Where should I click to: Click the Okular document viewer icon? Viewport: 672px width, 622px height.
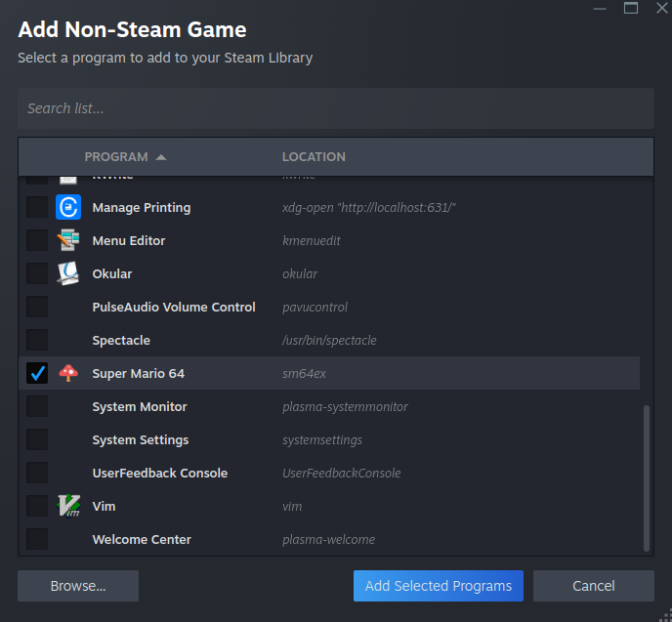point(68,273)
